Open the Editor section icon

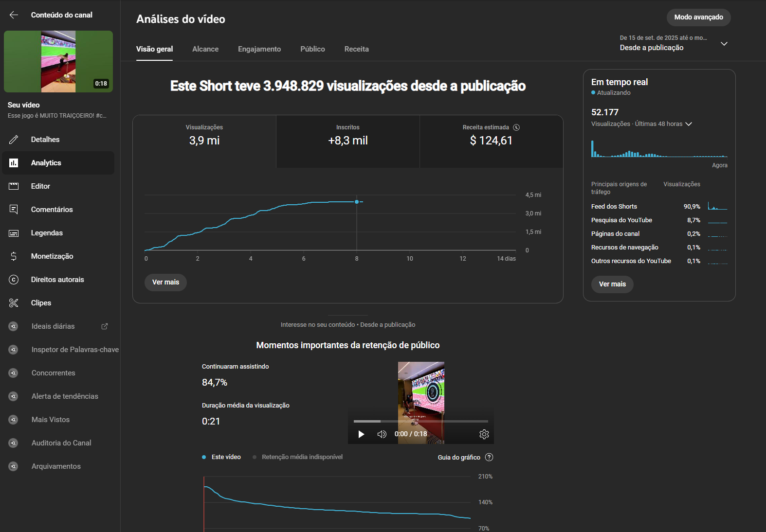click(14, 186)
